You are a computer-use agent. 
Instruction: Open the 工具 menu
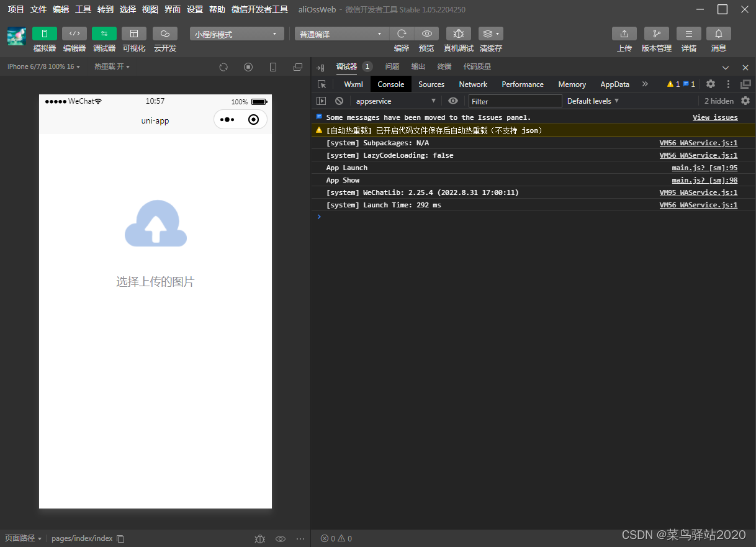[83, 9]
